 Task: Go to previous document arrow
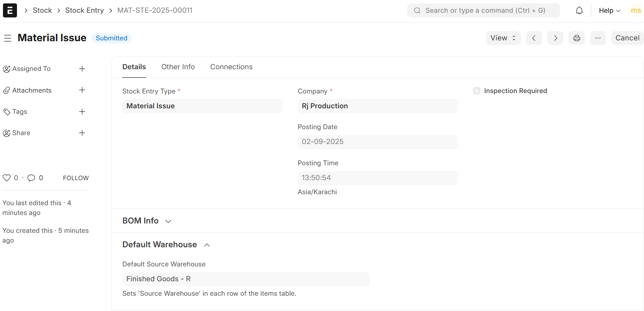tap(534, 38)
